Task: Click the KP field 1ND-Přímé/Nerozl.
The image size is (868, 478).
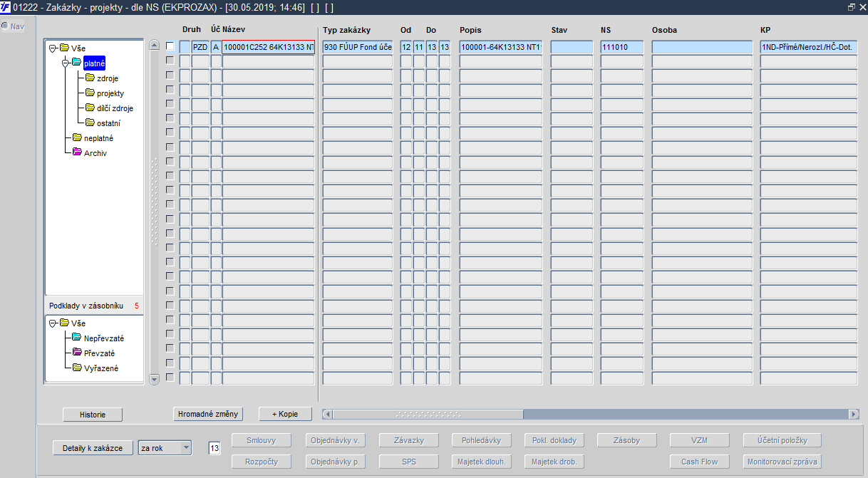Action: (810, 47)
